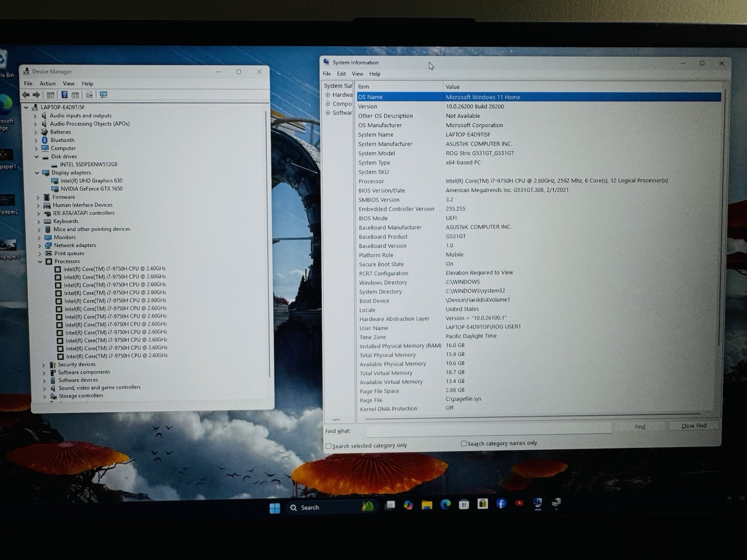Expand Software Environment in System Information tree
The height and width of the screenshot is (560, 747).
328,113
